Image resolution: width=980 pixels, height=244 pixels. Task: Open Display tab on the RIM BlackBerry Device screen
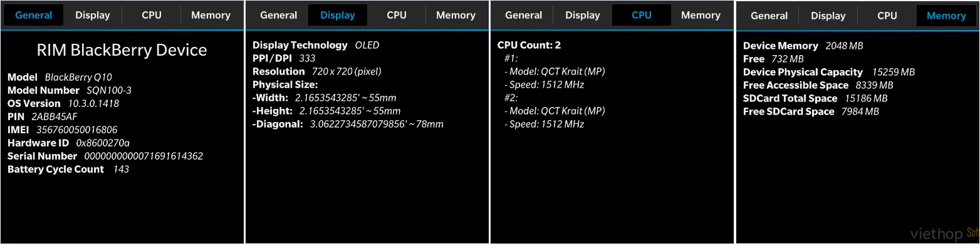[x=93, y=15]
